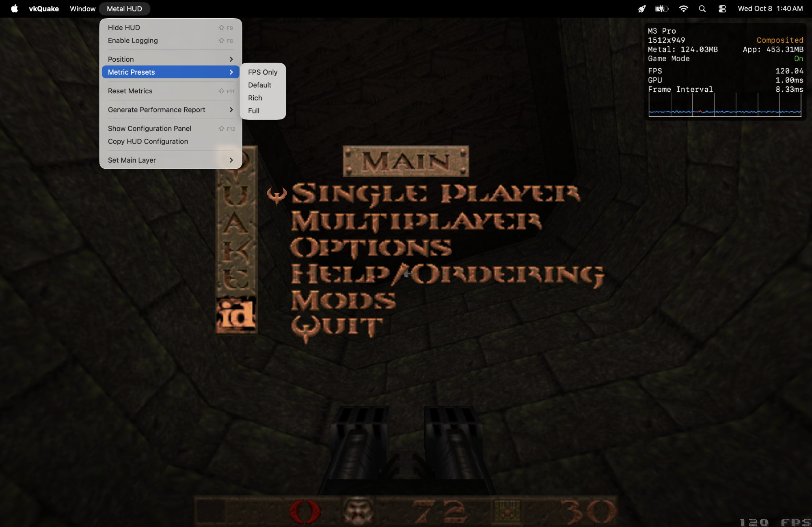
Task: Click the Quake cursor emblem beside Single Player
Action: [276, 195]
